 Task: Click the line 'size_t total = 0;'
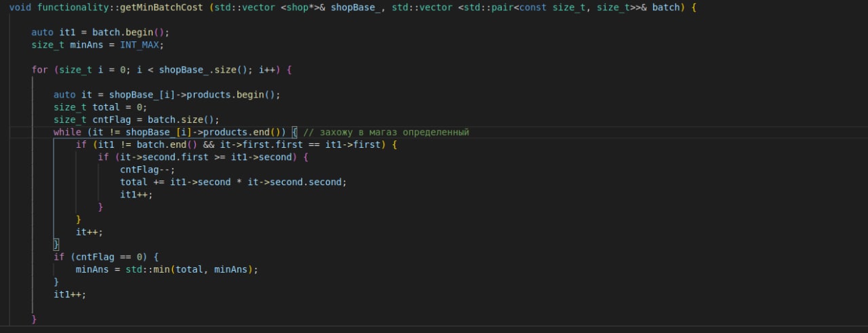(x=100, y=107)
